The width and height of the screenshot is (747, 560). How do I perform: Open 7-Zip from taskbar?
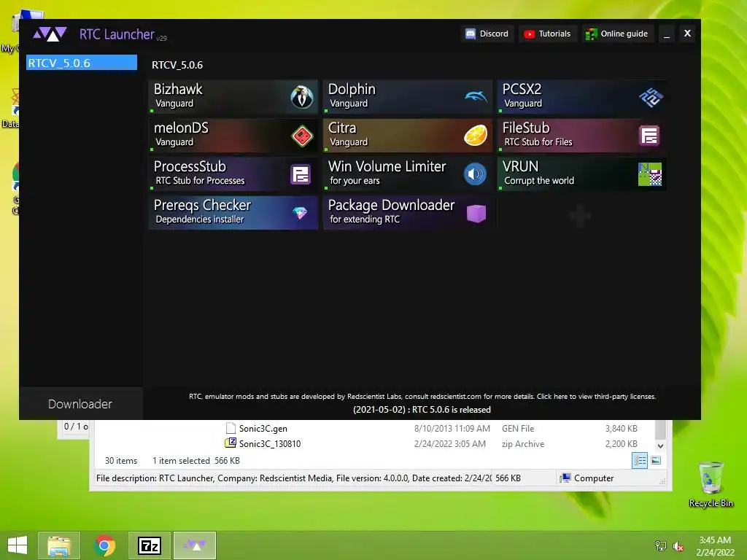tap(149, 545)
